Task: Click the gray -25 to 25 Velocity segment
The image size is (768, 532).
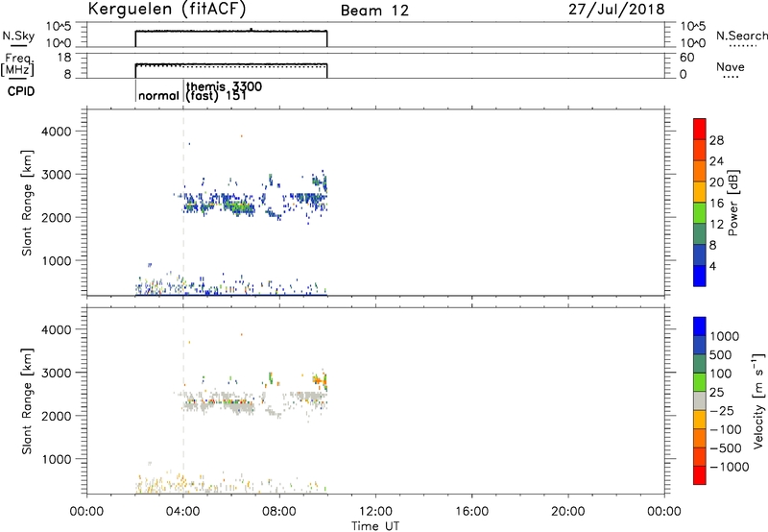Action: point(700,400)
